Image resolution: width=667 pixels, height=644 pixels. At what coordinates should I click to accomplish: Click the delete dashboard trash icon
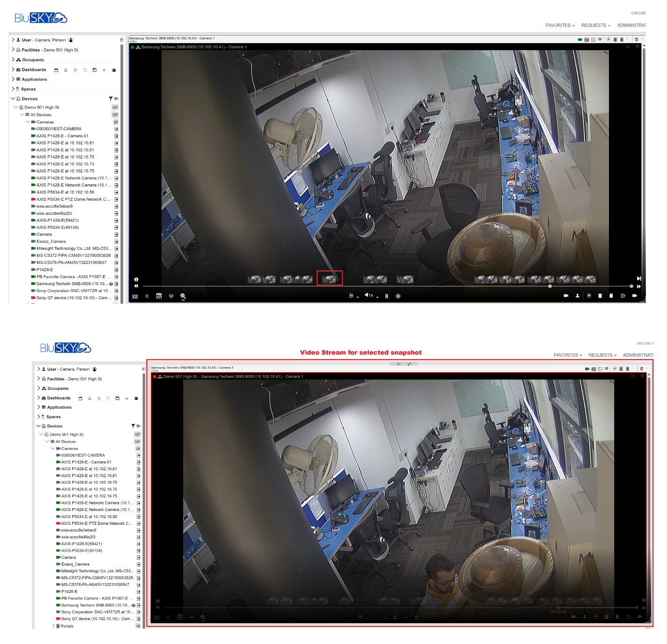[75, 70]
